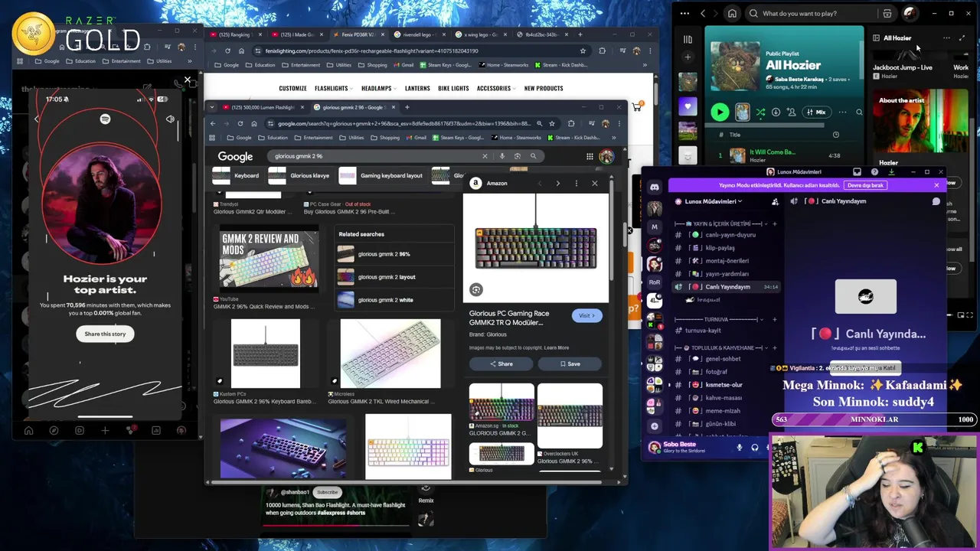Go back in Spotify desktop navigation
The height and width of the screenshot is (551, 980).
pos(703,13)
